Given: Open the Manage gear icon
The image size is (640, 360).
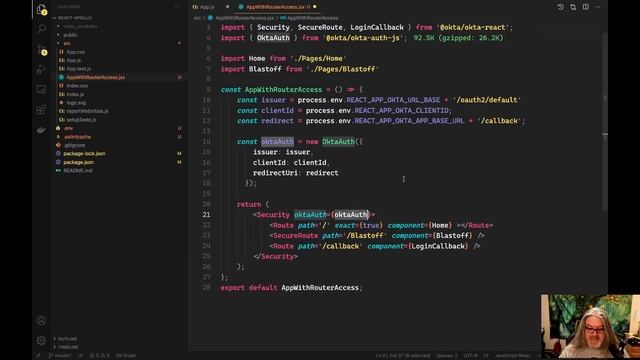Looking at the screenshot, I should pos(41,340).
